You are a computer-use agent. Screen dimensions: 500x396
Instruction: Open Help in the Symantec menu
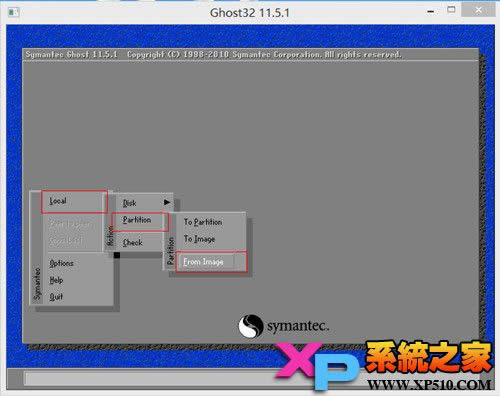pyautogui.click(x=56, y=280)
